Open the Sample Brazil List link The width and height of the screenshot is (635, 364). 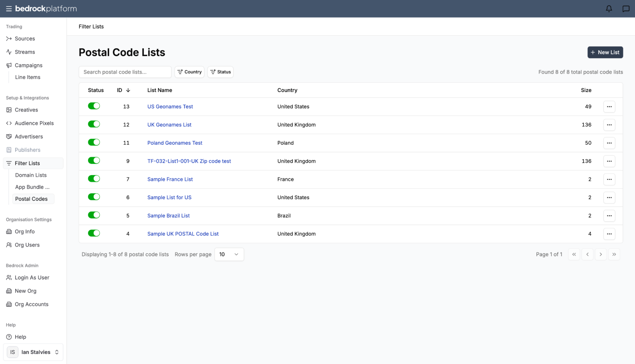coord(168,216)
